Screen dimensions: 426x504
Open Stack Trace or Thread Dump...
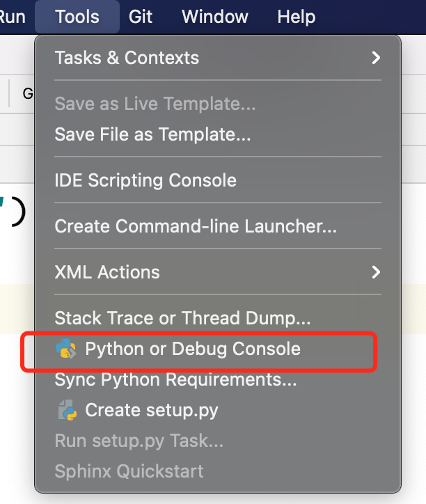click(x=218, y=318)
